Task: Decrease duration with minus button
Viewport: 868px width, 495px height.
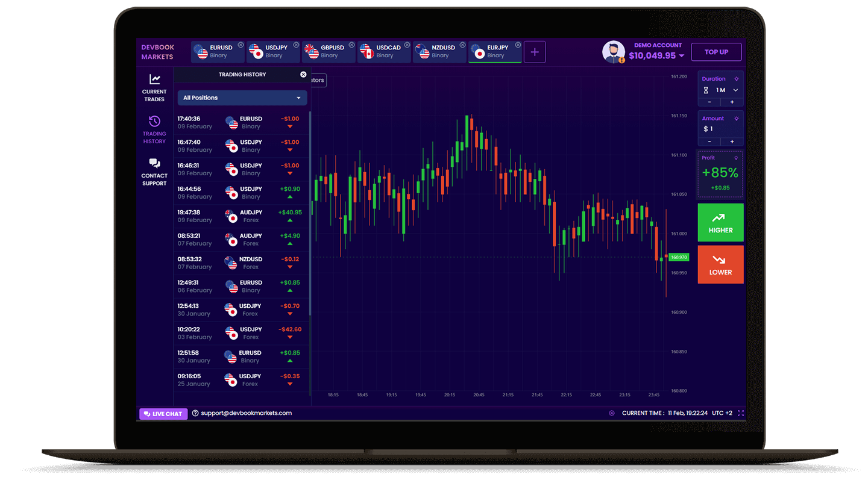Action: (709, 102)
